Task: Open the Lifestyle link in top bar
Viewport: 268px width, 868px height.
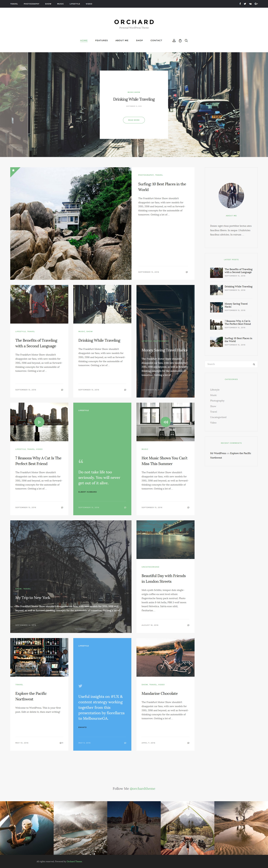Action: pyautogui.click(x=75, y=4)
